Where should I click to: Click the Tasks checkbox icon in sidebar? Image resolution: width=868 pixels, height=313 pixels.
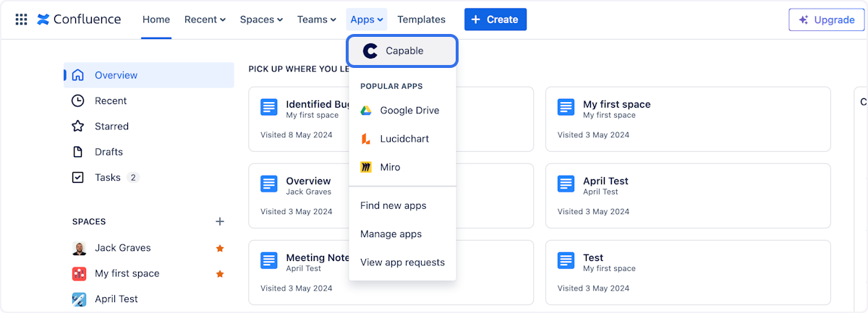tap(78, 177)
